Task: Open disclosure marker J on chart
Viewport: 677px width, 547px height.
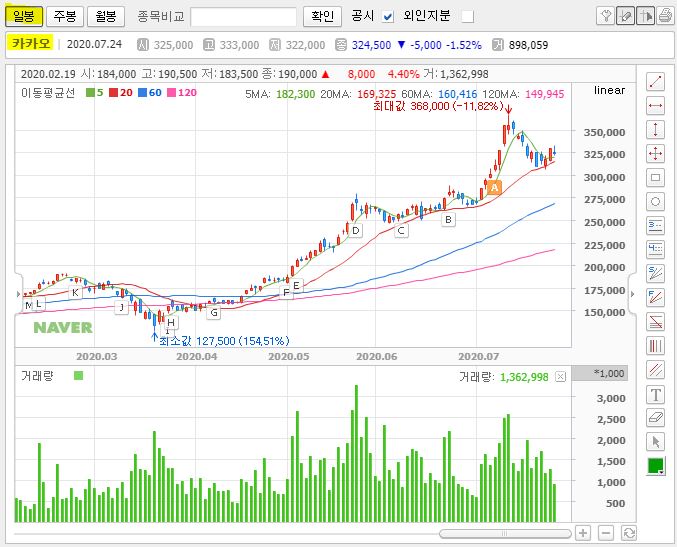Action: pos(122,307)
